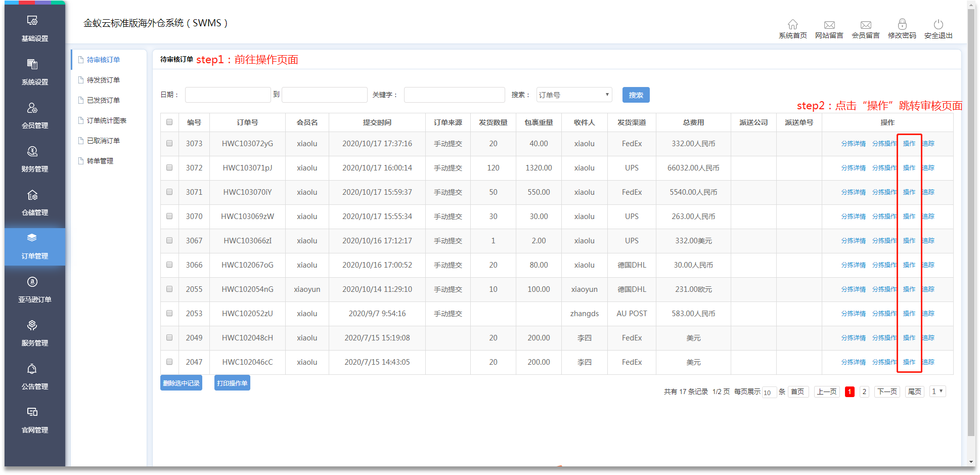Click the 会员管理 sidebar icon
Image resolution: width=980 pixels, height=475 pixels.
pyautogui.click(x=32, y=108)
